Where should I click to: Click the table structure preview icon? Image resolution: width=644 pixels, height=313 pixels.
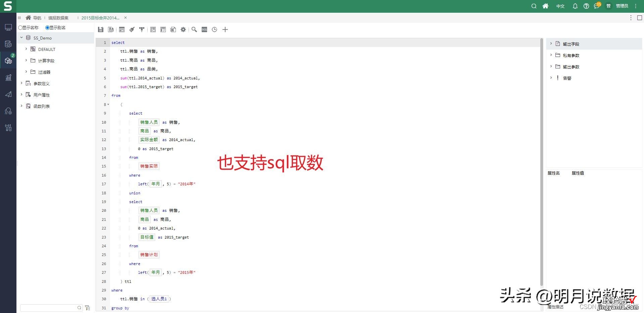click(153, 29)
